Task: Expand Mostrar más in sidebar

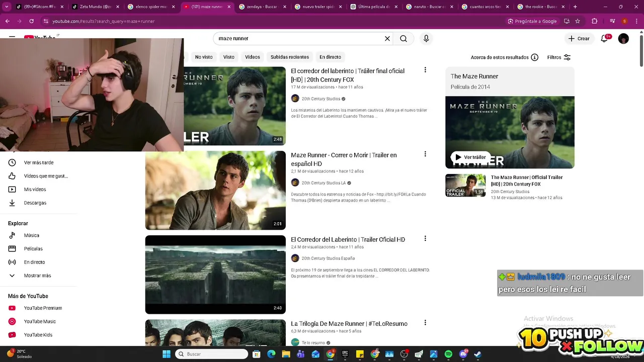Action: coord(38,276)
